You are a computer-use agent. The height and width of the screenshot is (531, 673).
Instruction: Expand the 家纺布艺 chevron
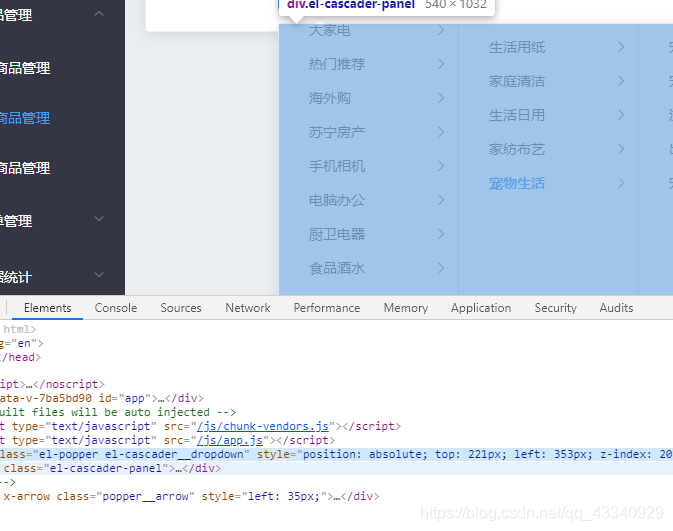pyautogui.click(x=621, y=149)
